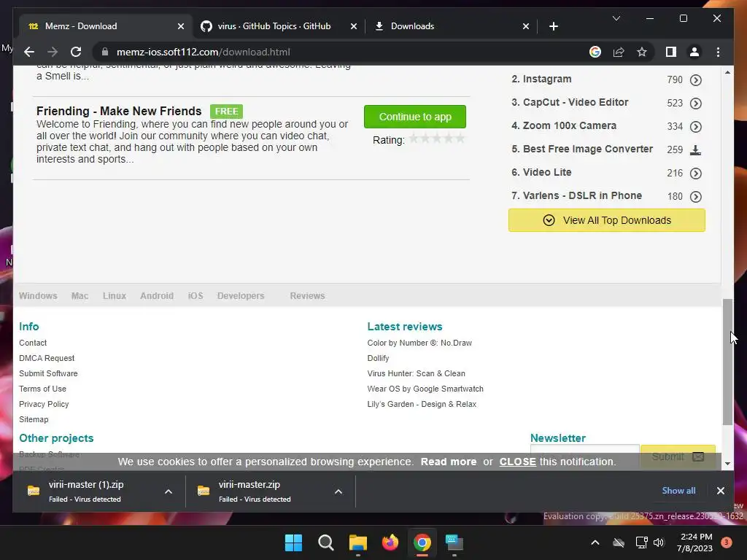Open clock and date in taskbar

pyautogui.click(x=695, y=542)
